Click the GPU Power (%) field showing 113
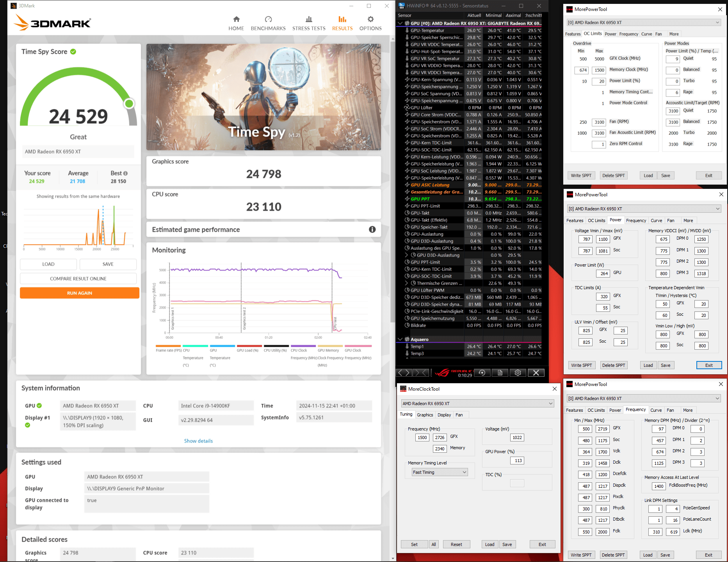The width and height of the screenshot is (728, 562). (x=517, y=461)
